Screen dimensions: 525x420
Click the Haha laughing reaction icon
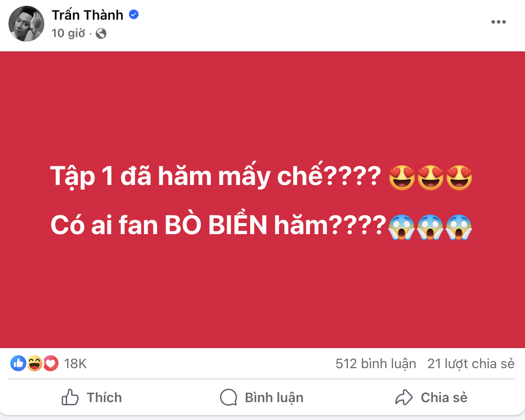point(34,363)
